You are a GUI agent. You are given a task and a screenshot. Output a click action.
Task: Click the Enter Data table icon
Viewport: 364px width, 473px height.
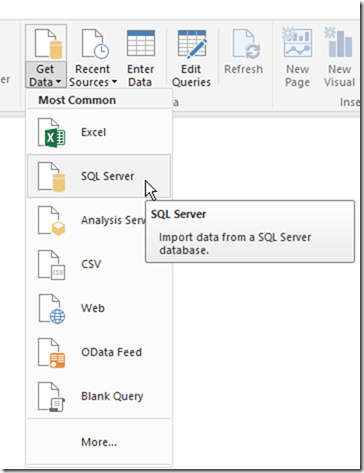click(141, 43)
